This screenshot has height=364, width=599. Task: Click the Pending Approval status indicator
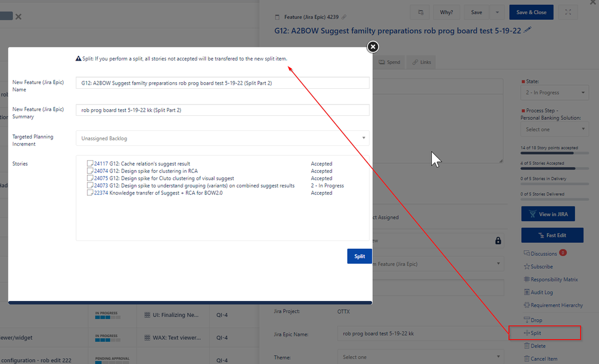[x=112, y=360]
